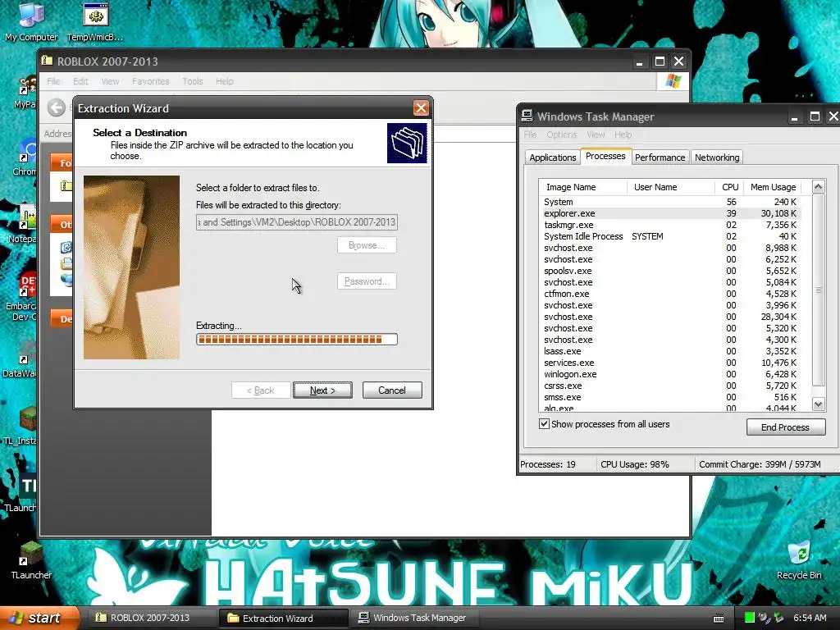Sort processes by Mem Usage column
Image resolution: width=840 pixels, height=630 pixels.
coord(773,187)
